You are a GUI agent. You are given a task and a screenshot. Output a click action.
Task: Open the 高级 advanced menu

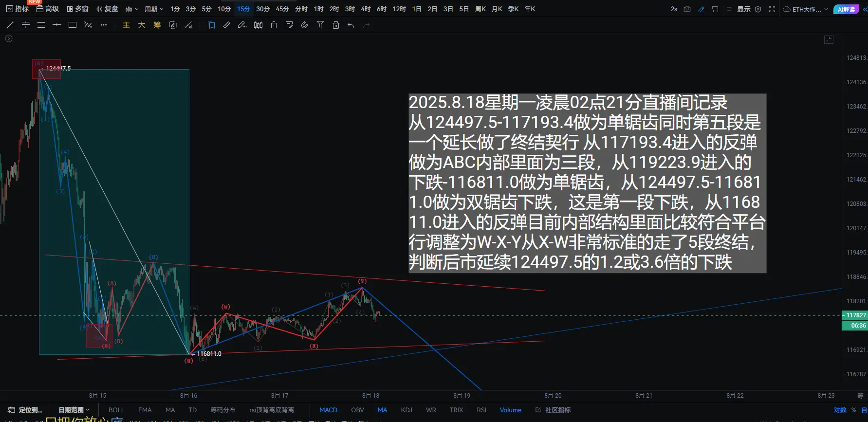(48, 9)
